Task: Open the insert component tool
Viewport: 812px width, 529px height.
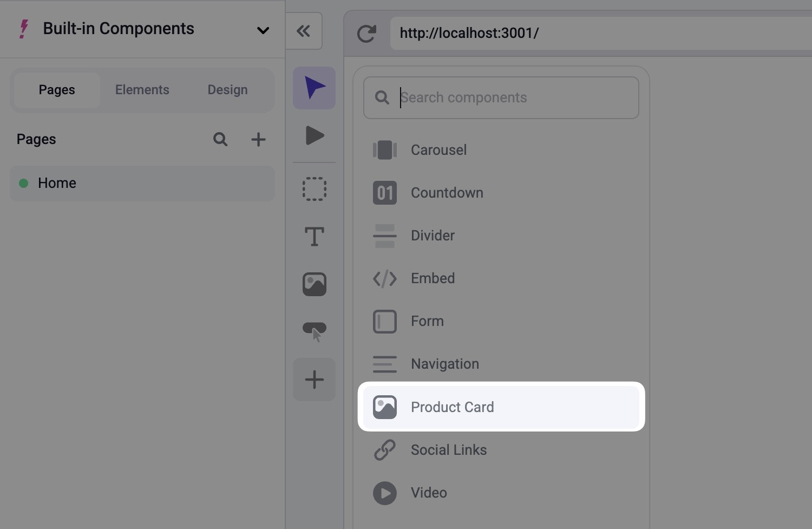Action: [314, 379]
